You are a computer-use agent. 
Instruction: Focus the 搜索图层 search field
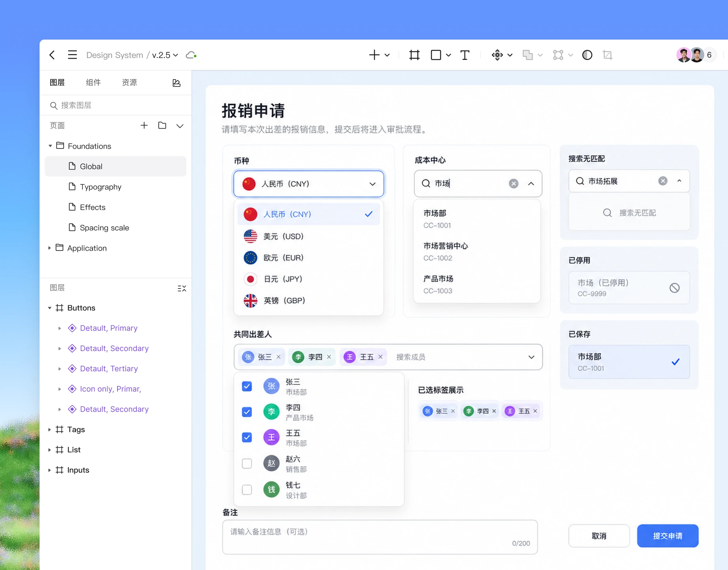tap(116, 105)
